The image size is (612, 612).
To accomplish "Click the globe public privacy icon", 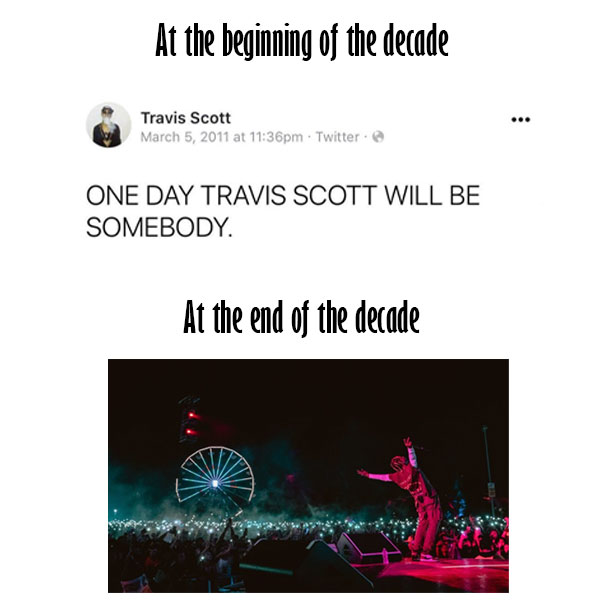I will (x=378, y=137).
